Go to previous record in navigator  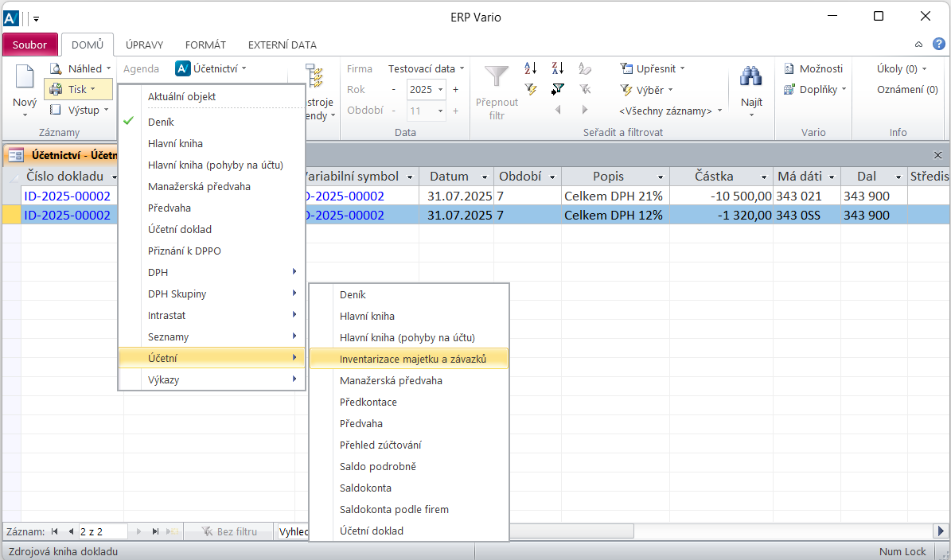point(71,531)
